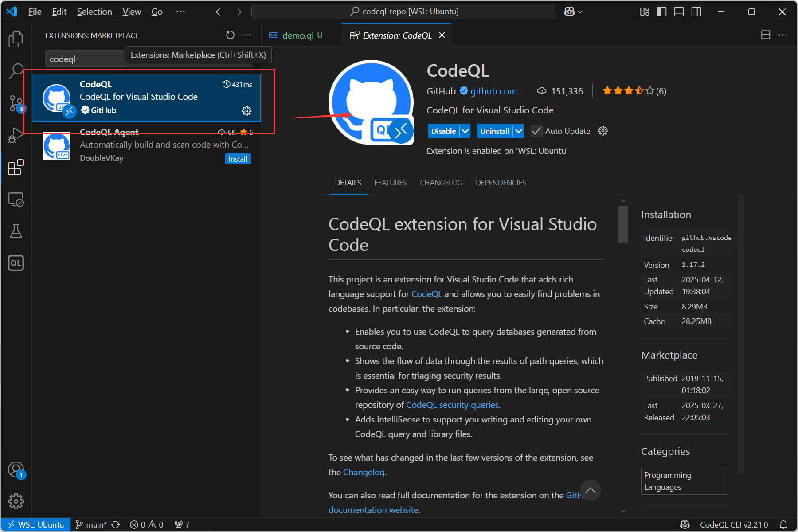Open the gear for CodeQL list item
798x532 pixels.
(247, 111)
